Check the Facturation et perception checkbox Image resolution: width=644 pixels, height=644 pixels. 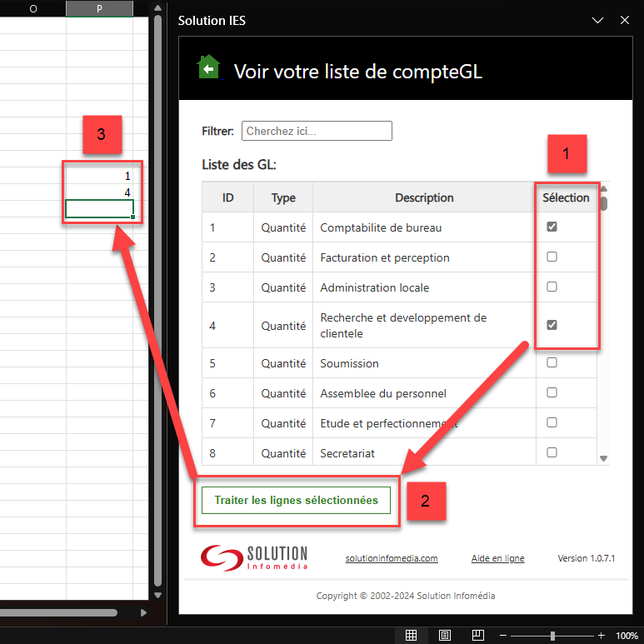coord(552,257)
